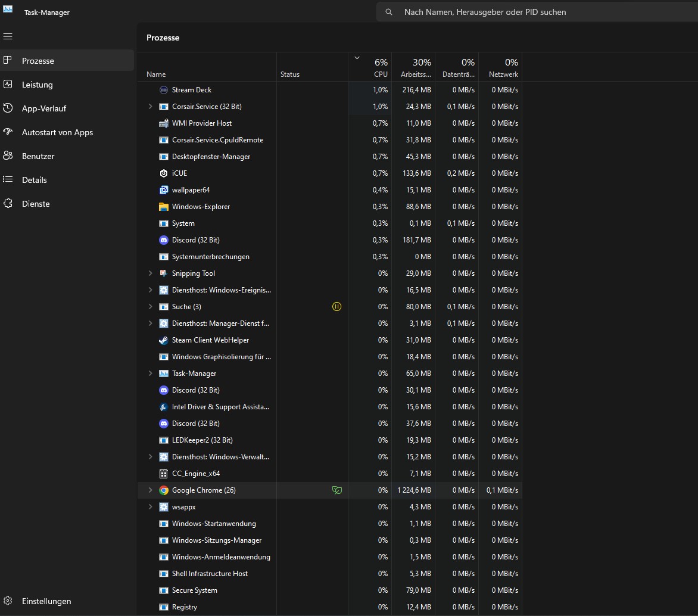The image size is (698, 616).
Task: Sort processes by CPU column
Action: [x=370, y=67]
